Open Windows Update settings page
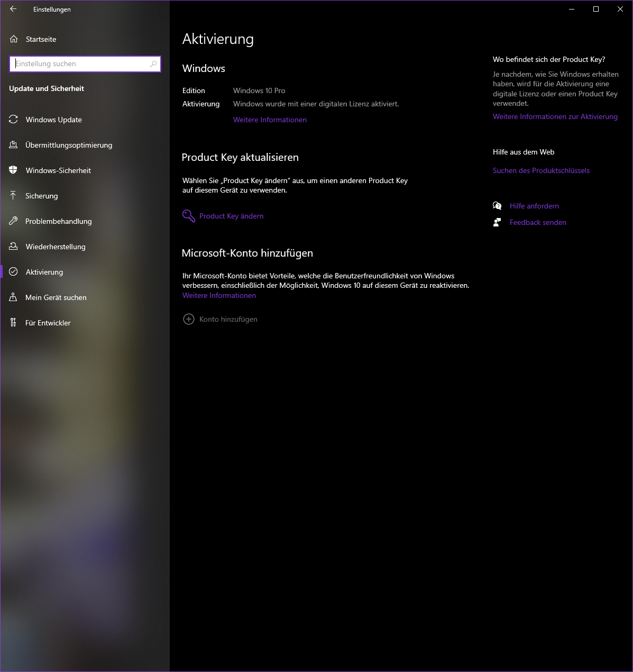633x672 pixels. (85, 120)
